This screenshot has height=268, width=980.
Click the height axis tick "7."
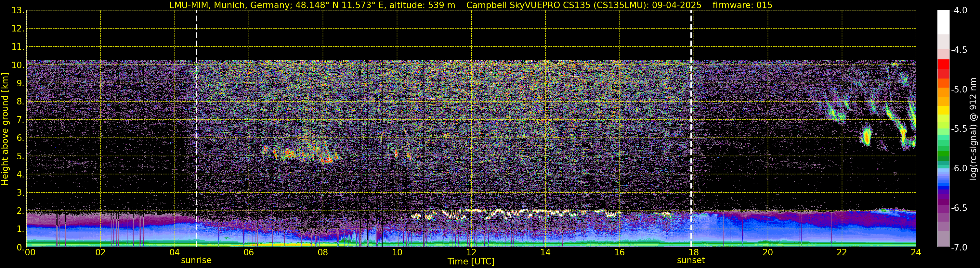(20, 120)
